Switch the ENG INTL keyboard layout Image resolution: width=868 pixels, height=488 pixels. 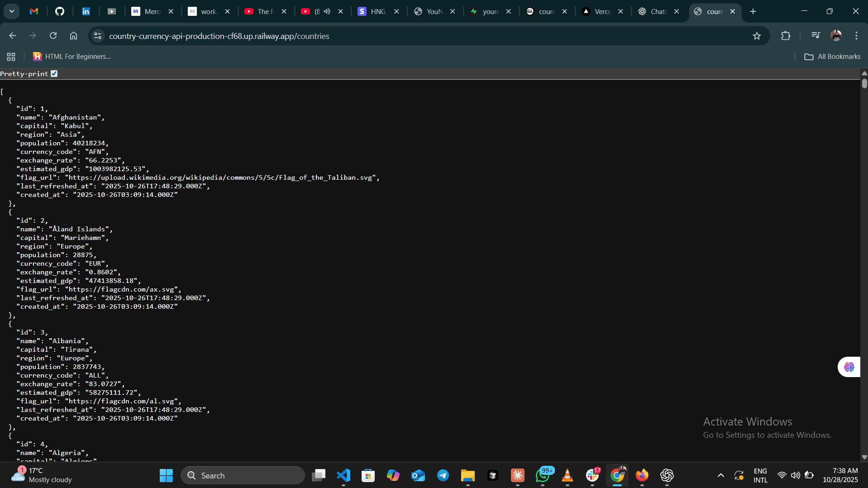761,475
